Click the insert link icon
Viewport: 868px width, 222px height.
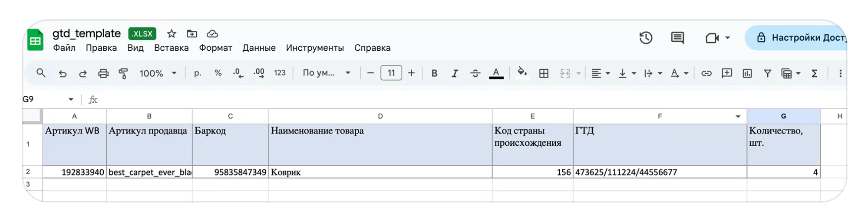pyautogui.click(x=706, y=73)
